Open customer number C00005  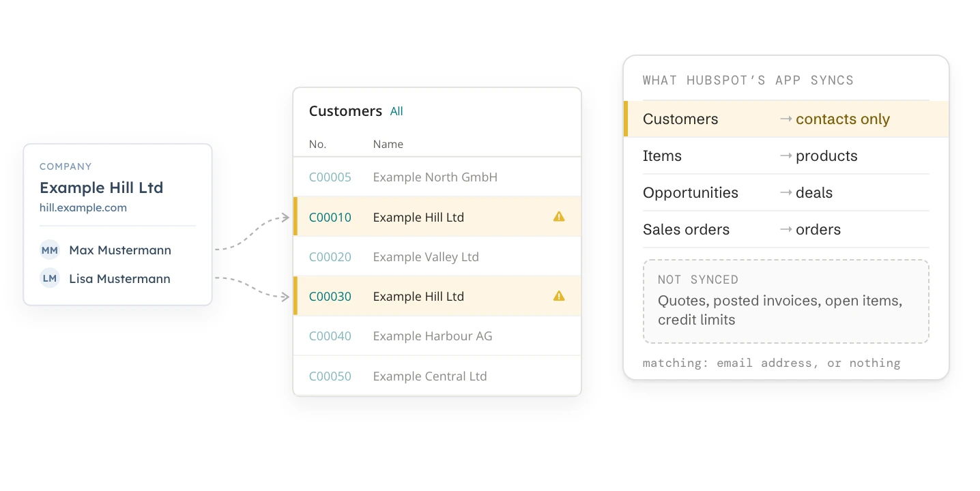click(x=330, y=177)
